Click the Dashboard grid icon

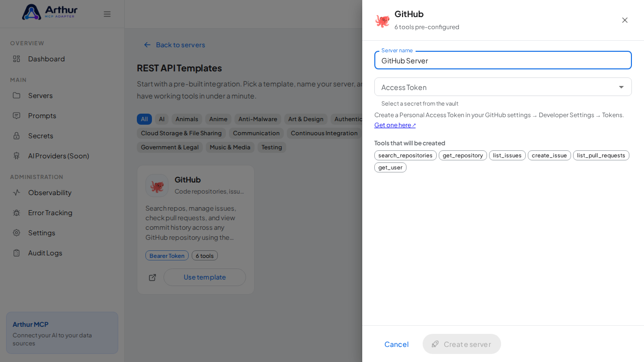17,59
